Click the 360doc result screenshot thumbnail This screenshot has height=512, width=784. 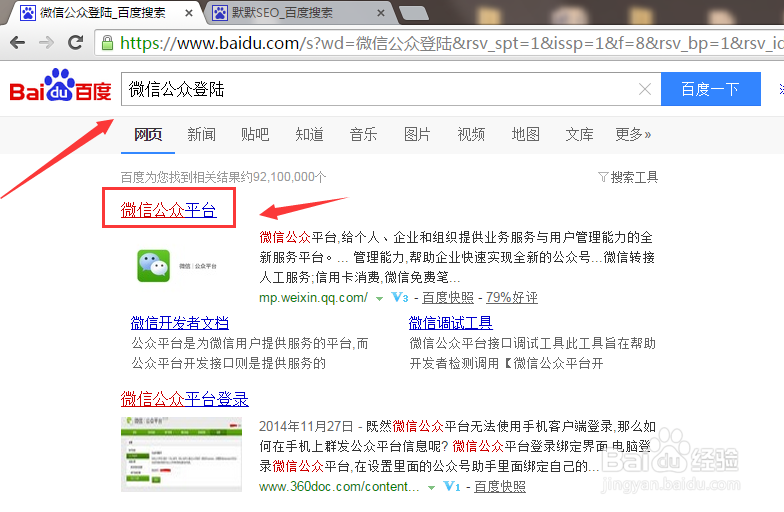181,454
